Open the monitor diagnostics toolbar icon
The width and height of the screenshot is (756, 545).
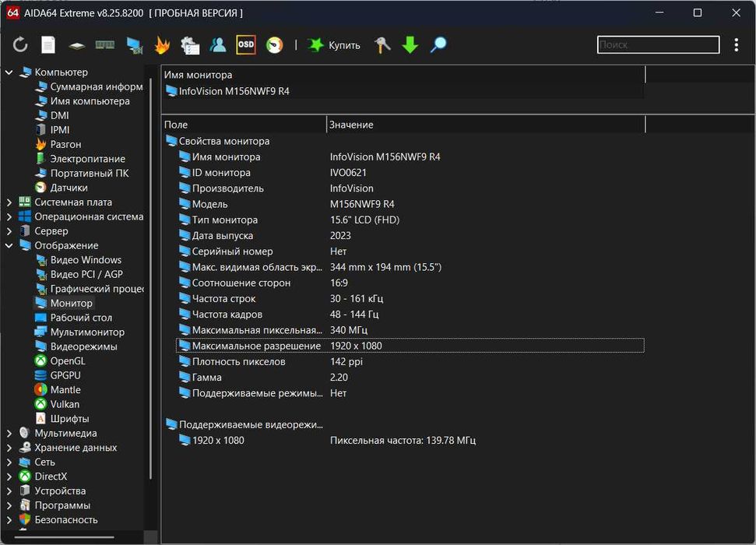pyautogui.click(x=135, y=45)
